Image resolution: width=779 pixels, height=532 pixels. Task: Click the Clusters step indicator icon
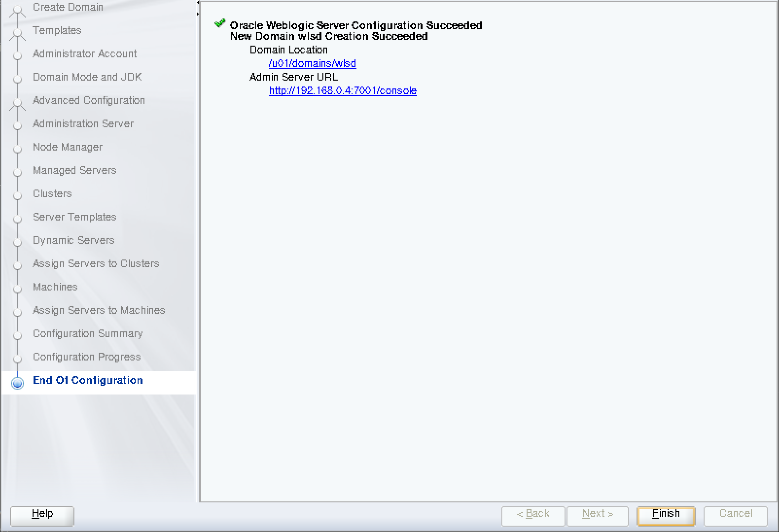point(18,196)
